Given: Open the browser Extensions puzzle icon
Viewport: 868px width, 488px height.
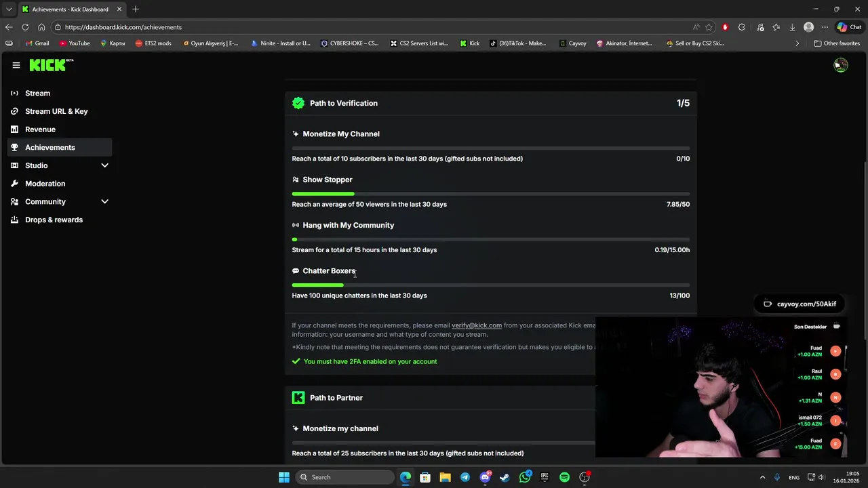Looking at the screenshot, I should click(741, 27).
